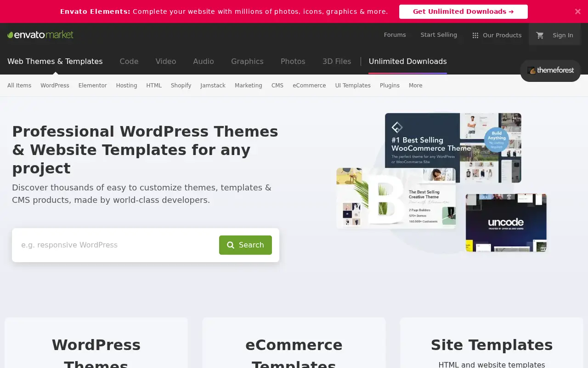Image resolution: width=588 pixels, height=368 pixels.
Task: Click the Sign In button
Action: [x=563, y=35]
